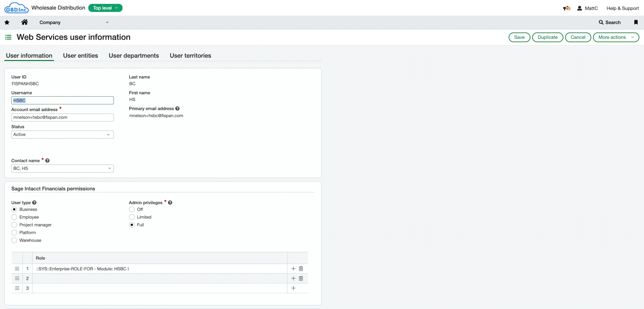This screenshot has height=309, width=644.
Task: Set Admin privileges to Full
Action: click(x=132, y=225)
